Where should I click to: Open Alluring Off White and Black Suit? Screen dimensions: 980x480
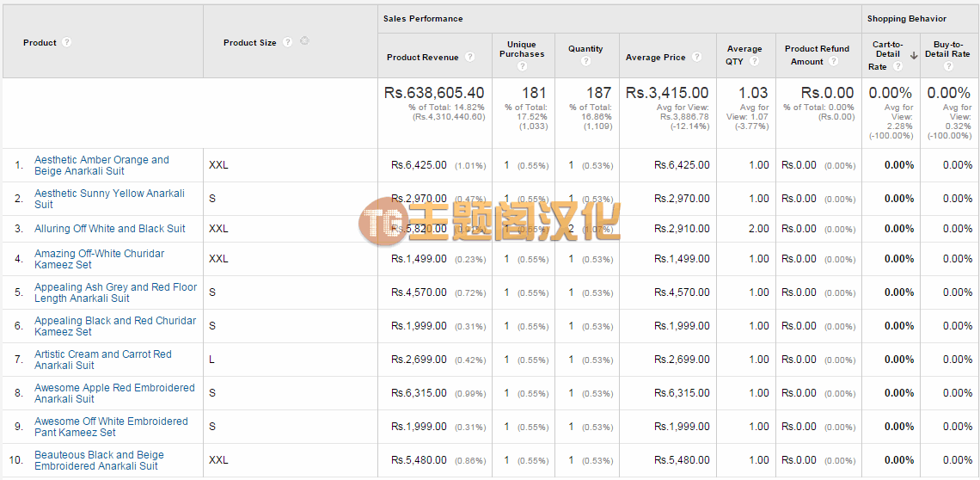pos(110,229)
